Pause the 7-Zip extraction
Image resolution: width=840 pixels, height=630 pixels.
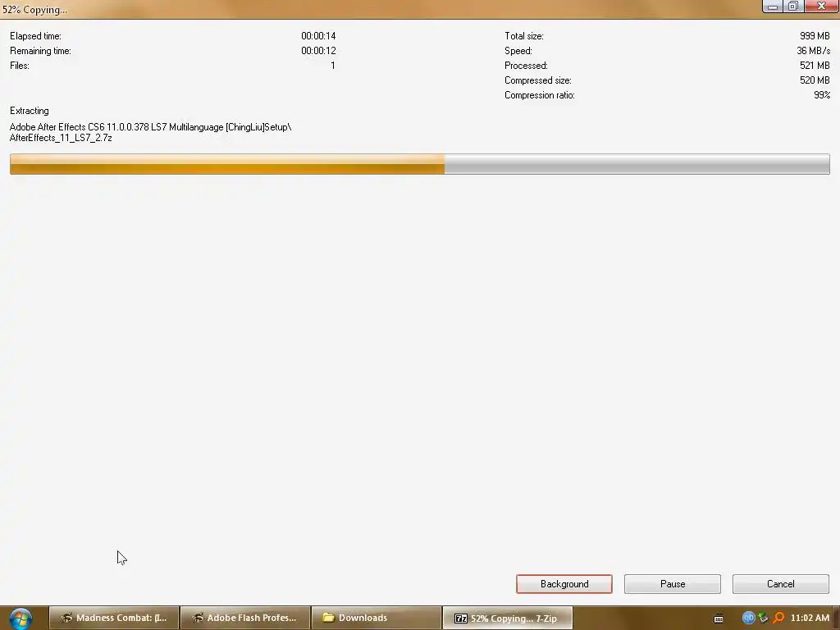coord(673,584)
